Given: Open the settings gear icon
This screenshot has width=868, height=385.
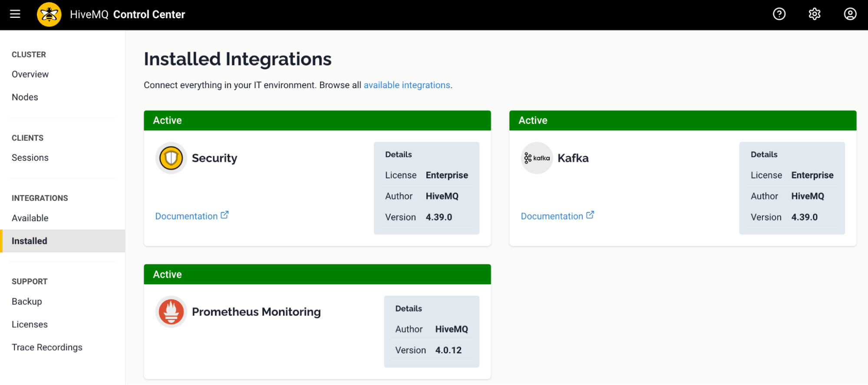Looking at the screenshot, I should point(815,14).
